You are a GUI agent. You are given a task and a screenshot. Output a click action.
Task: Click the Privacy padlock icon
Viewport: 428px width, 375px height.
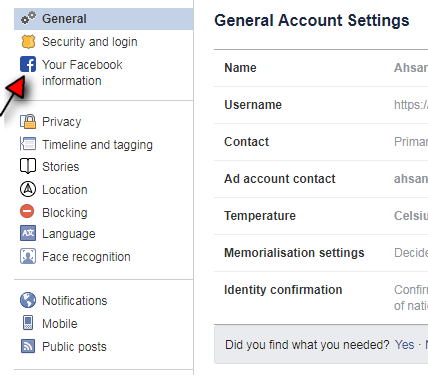(x=28, y=122)
